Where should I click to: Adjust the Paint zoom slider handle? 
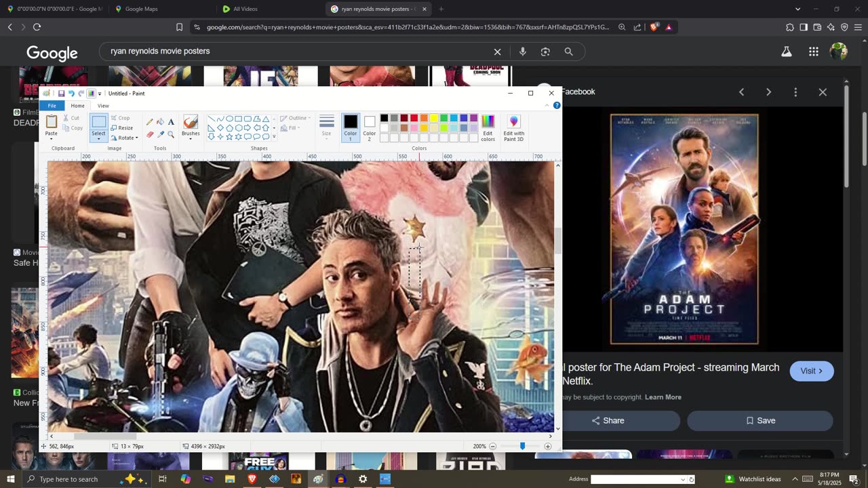522,446
